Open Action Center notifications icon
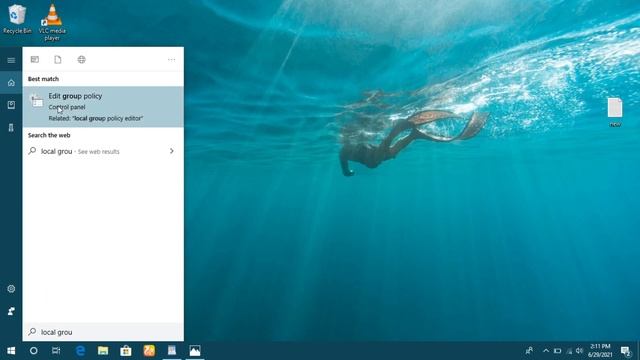 pos(625,351)
